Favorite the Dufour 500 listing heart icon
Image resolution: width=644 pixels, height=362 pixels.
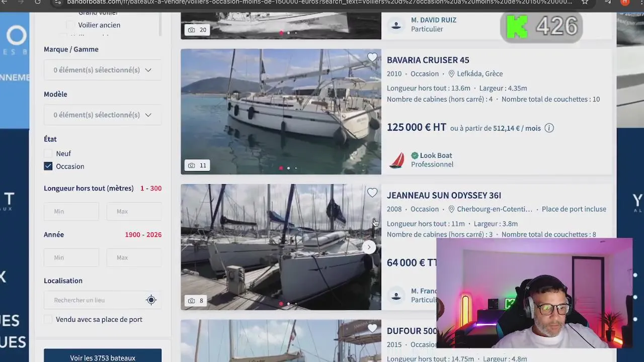click(372, 328)
